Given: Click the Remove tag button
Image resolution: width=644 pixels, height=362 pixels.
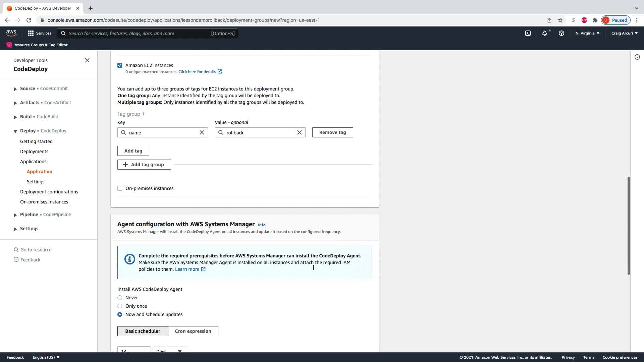Looking at the screenshot, I should click(x=332, y=132).
